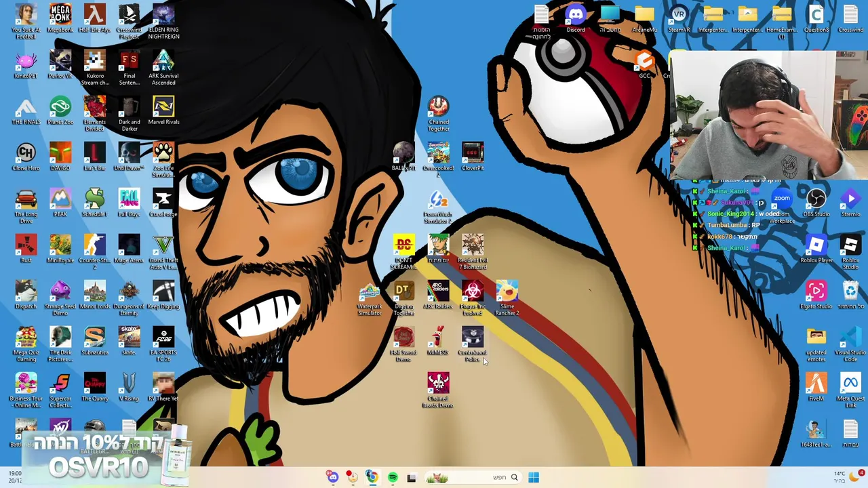Screen dimensions: 868x488
Task: Select the ARC Raiders desktop icon
Action: click(x=438, y=296)
